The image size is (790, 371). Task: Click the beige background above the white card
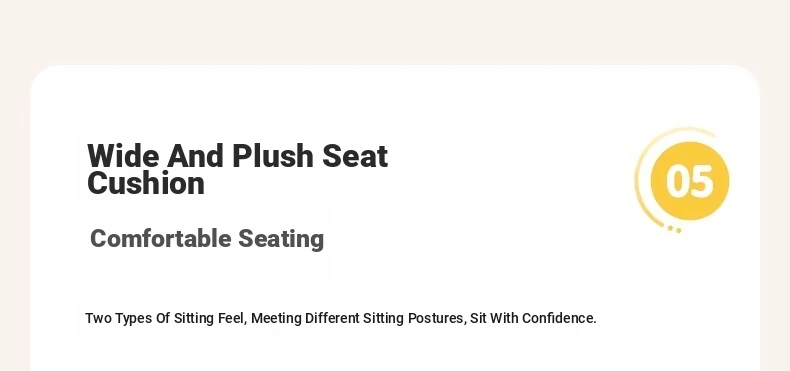[x=395, y=31]
